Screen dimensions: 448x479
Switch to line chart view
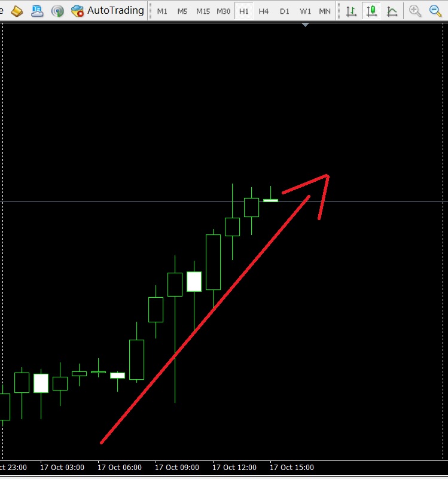point(392,11)
